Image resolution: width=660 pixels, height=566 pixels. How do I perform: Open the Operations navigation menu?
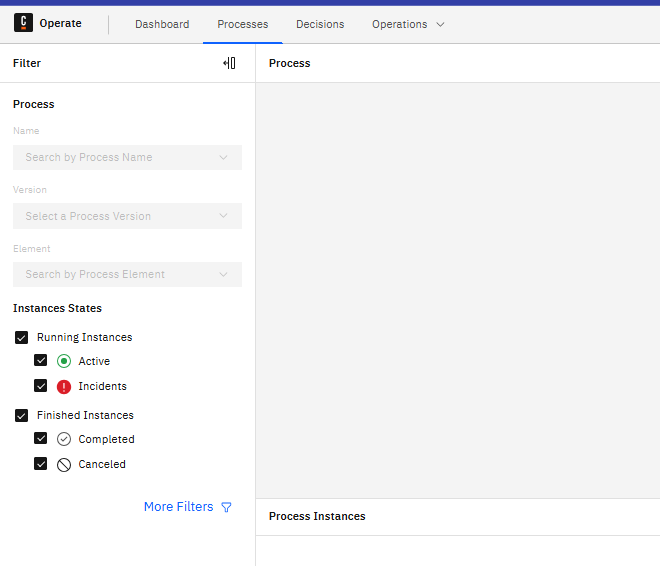coord(408,24)
